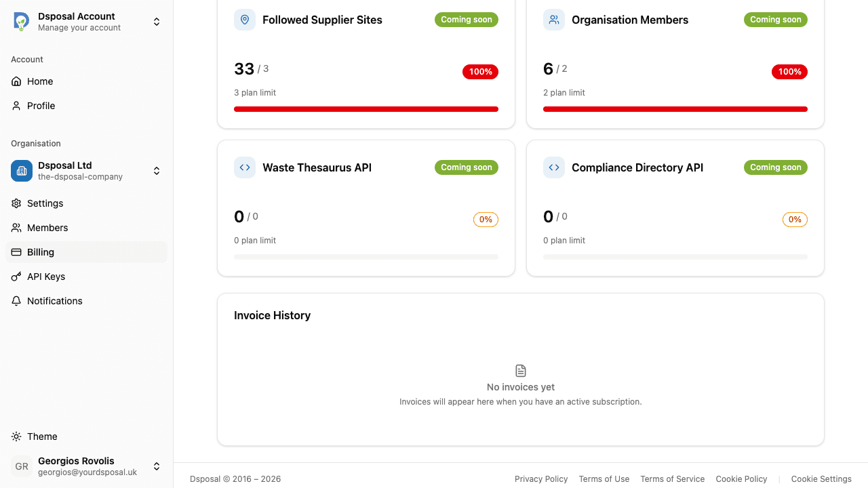This screenshot has height=488, width=868.
Task: Open the Settings page
Action: pyautogui.click(x=45, y=203)
